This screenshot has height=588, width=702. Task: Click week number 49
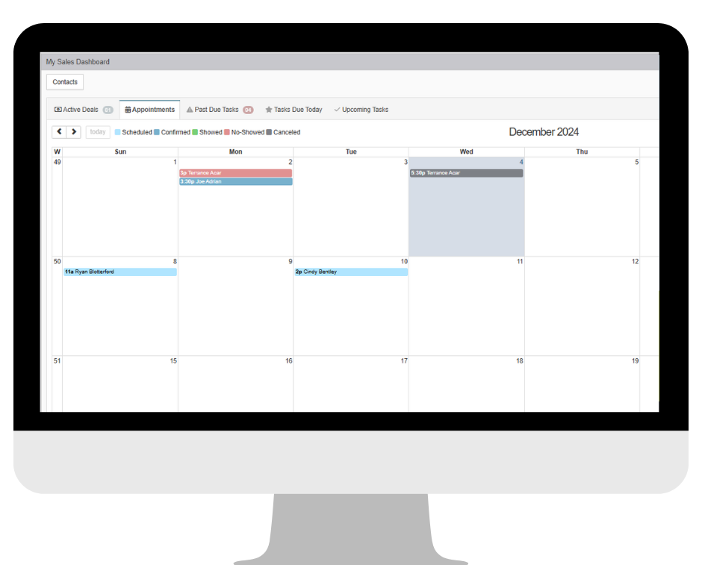coord(58,162)
